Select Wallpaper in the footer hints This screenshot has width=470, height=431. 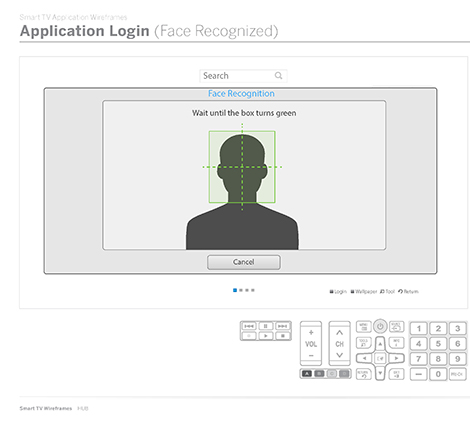click(x=364, y=292)
